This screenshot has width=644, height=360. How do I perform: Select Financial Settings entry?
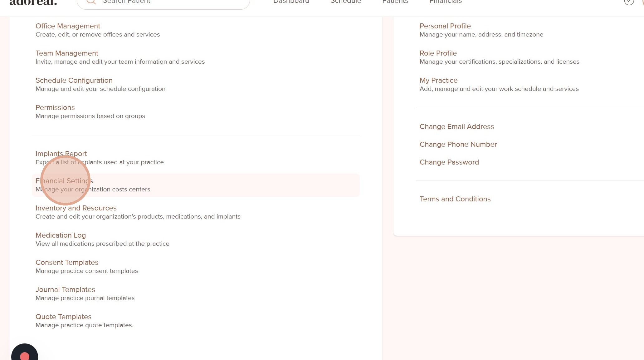click(x=64, y=181)
